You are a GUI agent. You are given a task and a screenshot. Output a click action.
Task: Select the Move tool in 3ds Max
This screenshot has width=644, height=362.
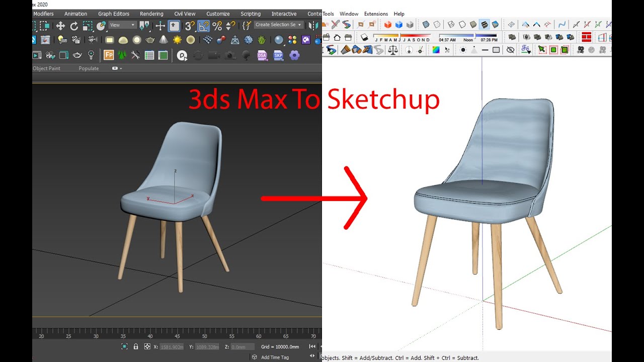[x=60, y=26]
